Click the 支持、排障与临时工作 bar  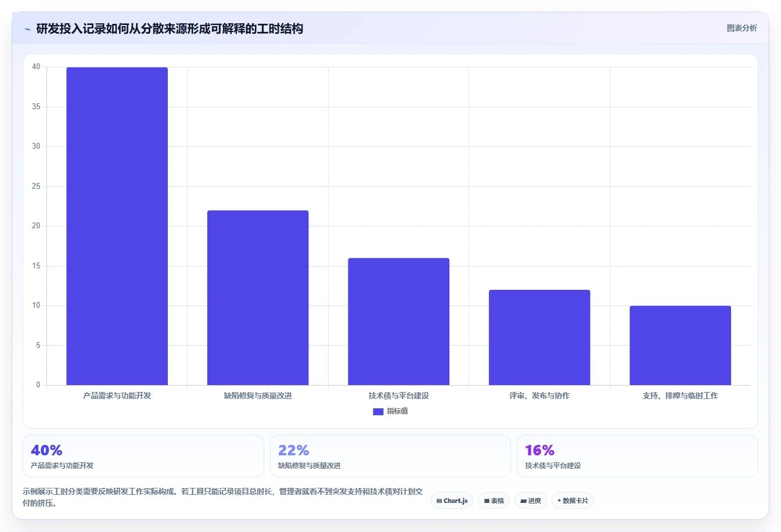click(x=681, y=345)
